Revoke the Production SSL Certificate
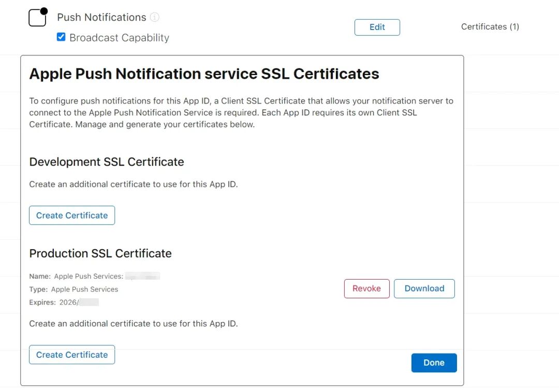This screenshot has width=559, height=392. pos(367,288)
